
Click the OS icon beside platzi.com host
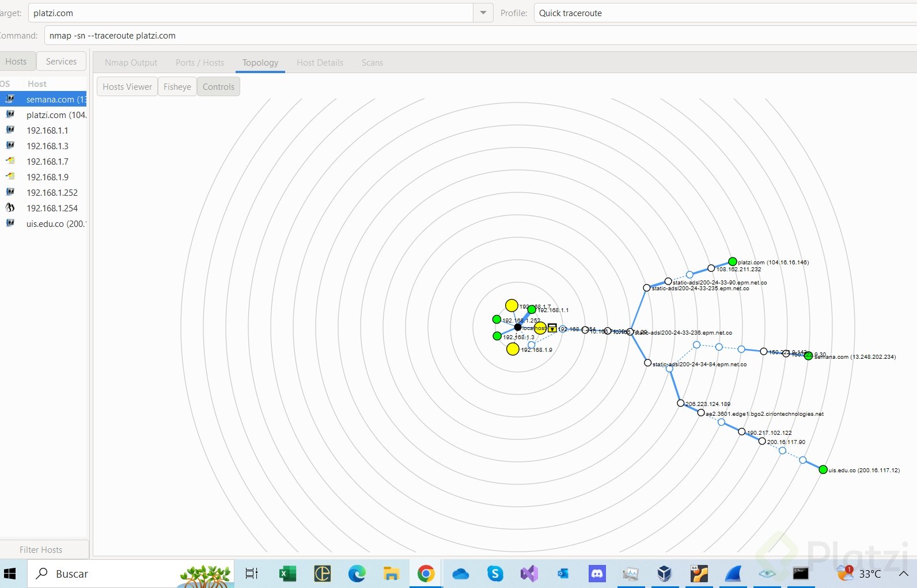pyautogui.click(x=10, y=115)
